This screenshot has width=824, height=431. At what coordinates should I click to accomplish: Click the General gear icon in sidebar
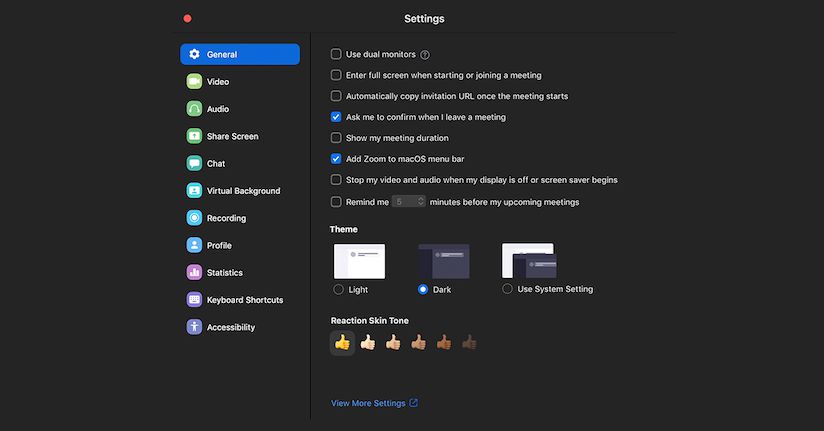click(194, 54)
